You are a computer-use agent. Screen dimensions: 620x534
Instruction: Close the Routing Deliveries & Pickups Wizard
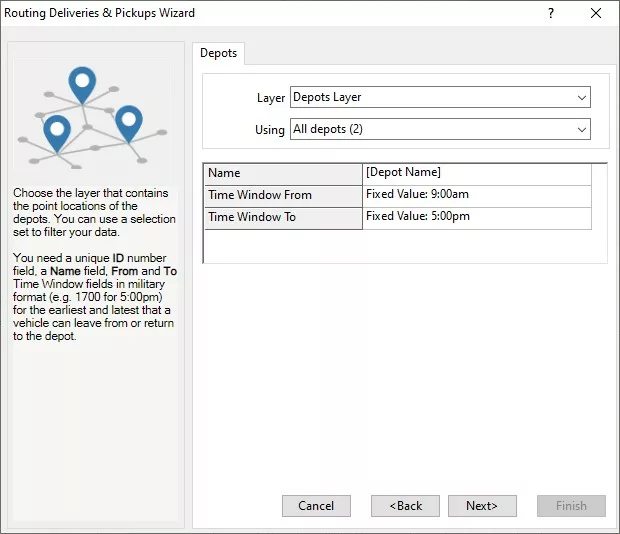(597, 14)
